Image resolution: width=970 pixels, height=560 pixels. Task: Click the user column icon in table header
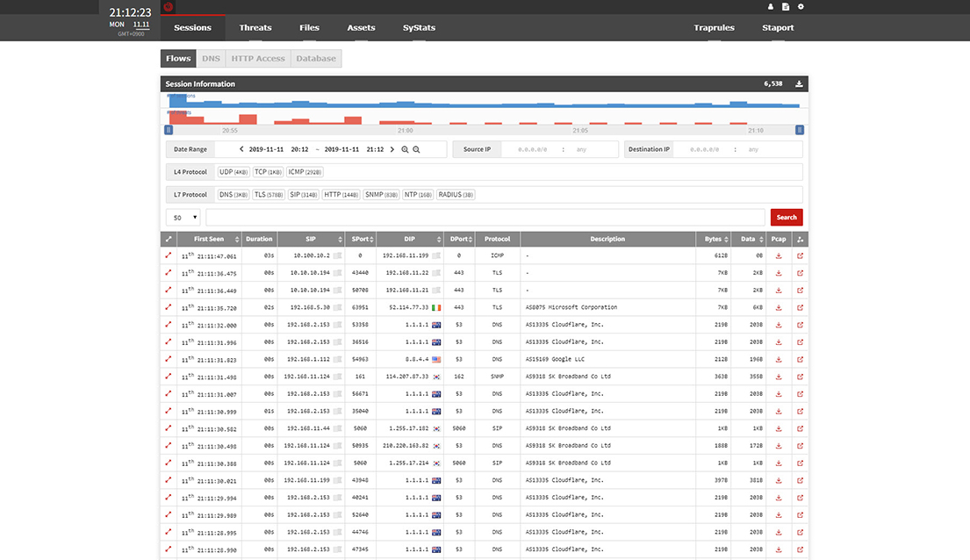800,239
